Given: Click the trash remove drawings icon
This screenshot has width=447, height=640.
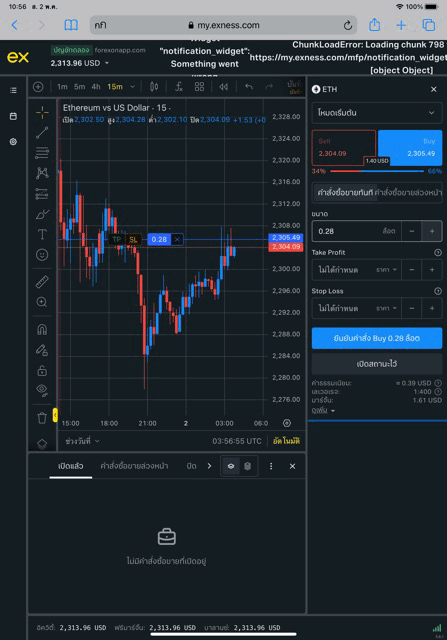Looking at the screenshot, I should pyautogui.click(x=42, y=418).
